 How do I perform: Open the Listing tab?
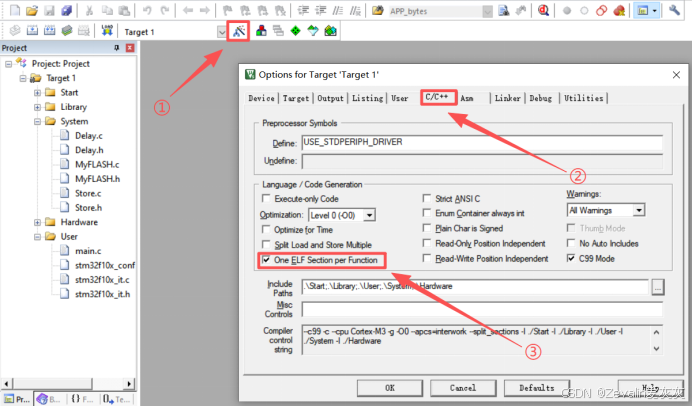click(x=367, y=98)
